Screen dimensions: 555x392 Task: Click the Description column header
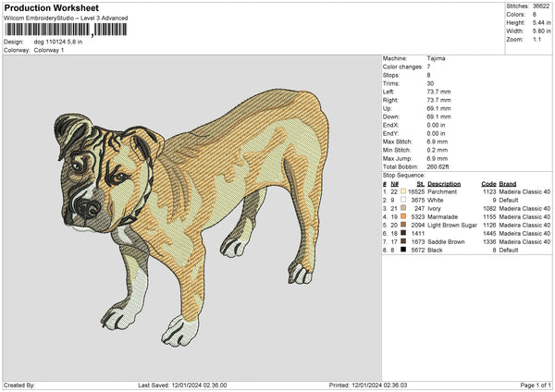[444, 183]
